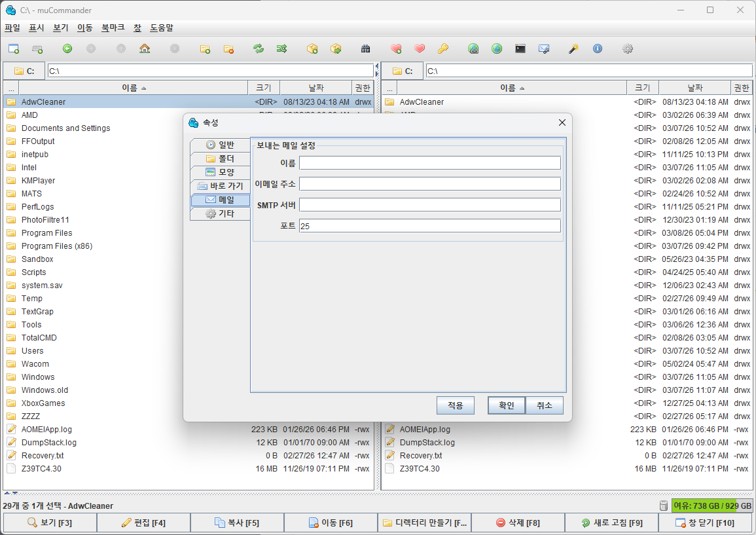Click the Email files envelope icon

click(x=544, y=48)
